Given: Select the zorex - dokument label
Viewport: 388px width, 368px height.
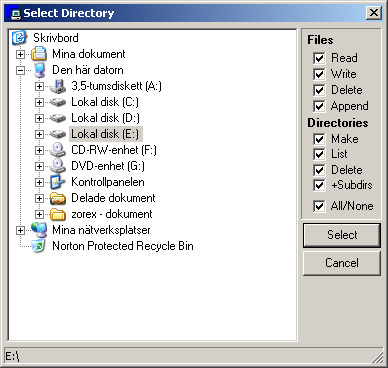Looking at the screenshot, I should tap(112, 214).
